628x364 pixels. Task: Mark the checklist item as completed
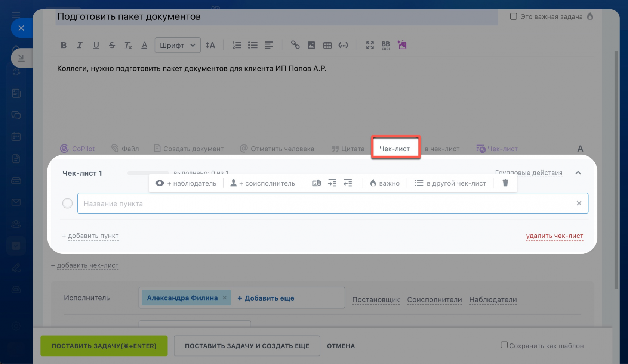(x=67, y=203)
